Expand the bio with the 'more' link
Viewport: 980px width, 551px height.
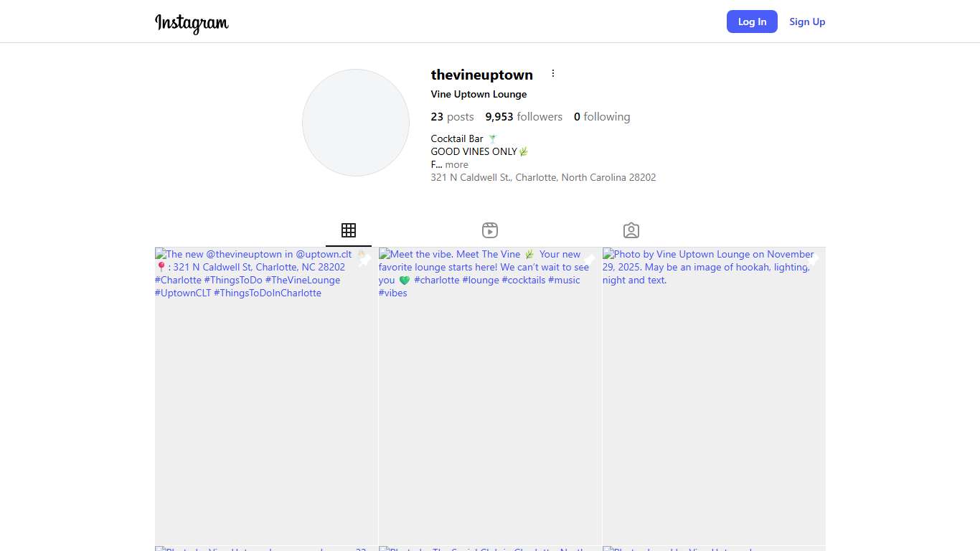pos(456,164)
